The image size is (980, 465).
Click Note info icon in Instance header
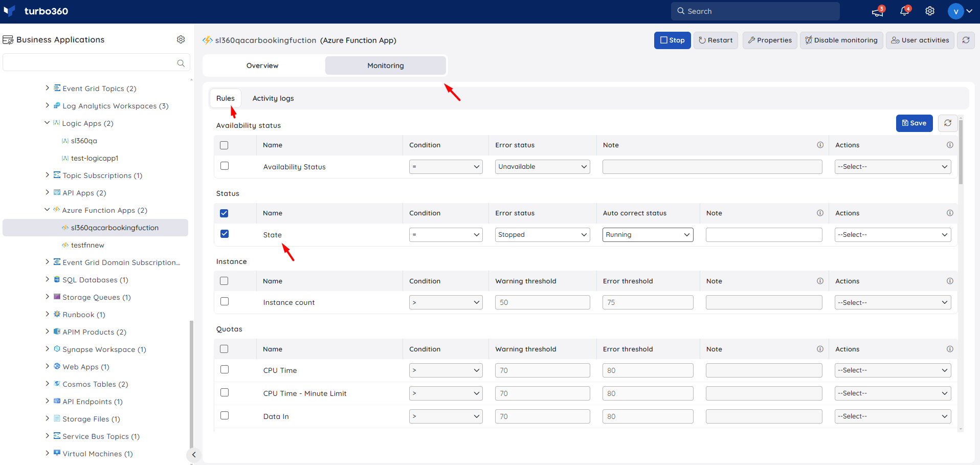click(820, 281)
